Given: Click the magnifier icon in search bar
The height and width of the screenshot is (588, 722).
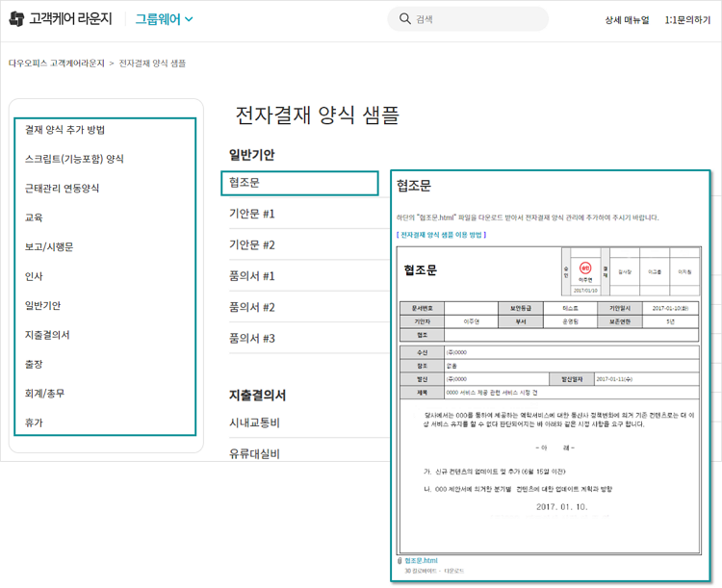Looking at the screenshot, I should (403, 19).
